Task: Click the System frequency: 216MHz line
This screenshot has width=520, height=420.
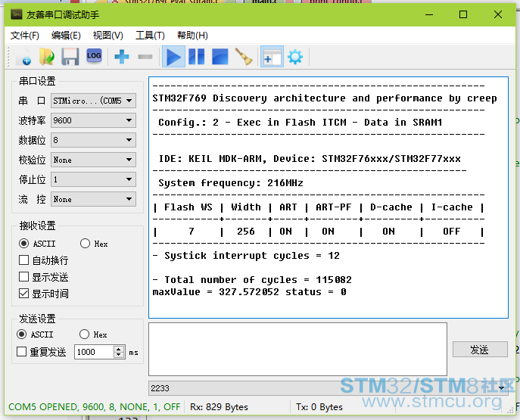Action: [231, 183]
